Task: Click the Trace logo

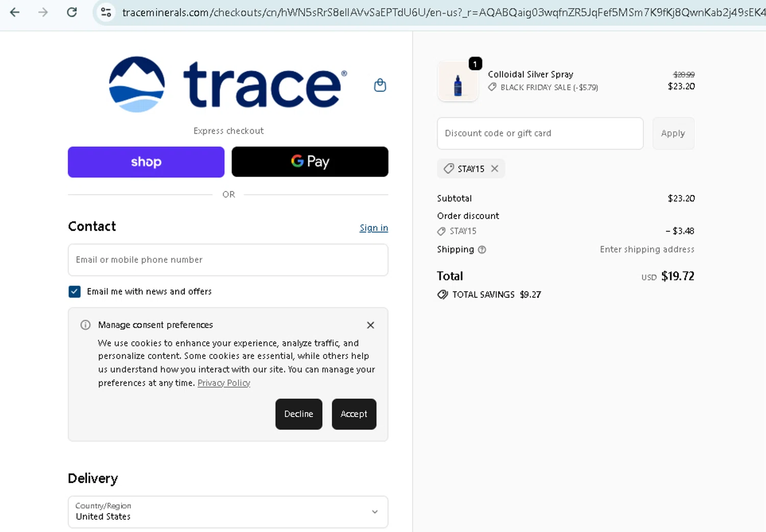Action: (x=228, y=84)
